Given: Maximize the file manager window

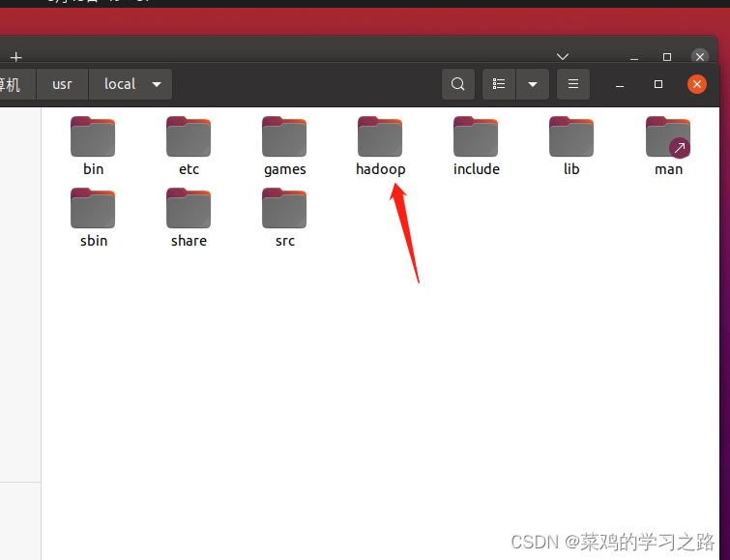Looking at the screenshot, I should click(658, 84).
